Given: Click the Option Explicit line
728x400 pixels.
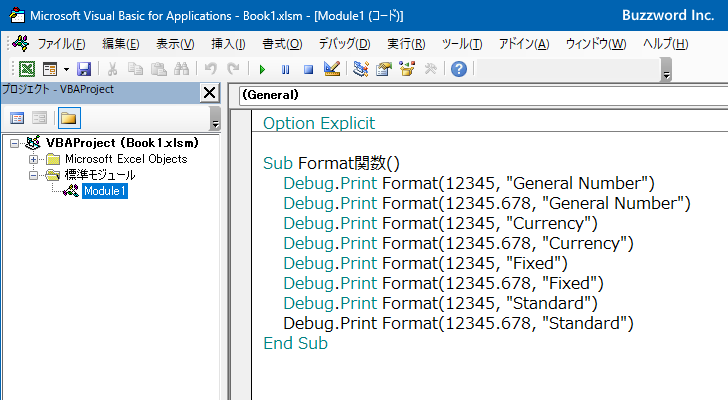Looking at the screenshot, I should 318,123.
